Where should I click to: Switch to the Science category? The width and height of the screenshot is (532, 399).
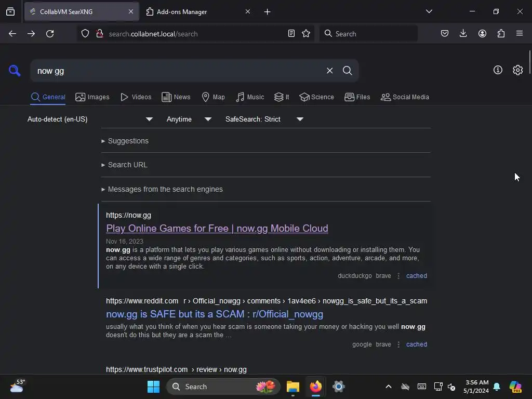coord(316,97)
